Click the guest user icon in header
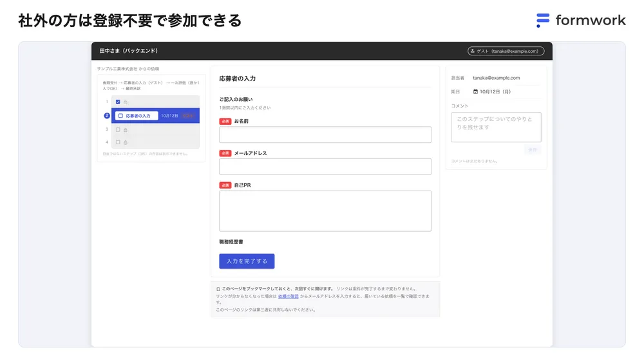Viewport: 644px width, 363px height. [472, 51]
